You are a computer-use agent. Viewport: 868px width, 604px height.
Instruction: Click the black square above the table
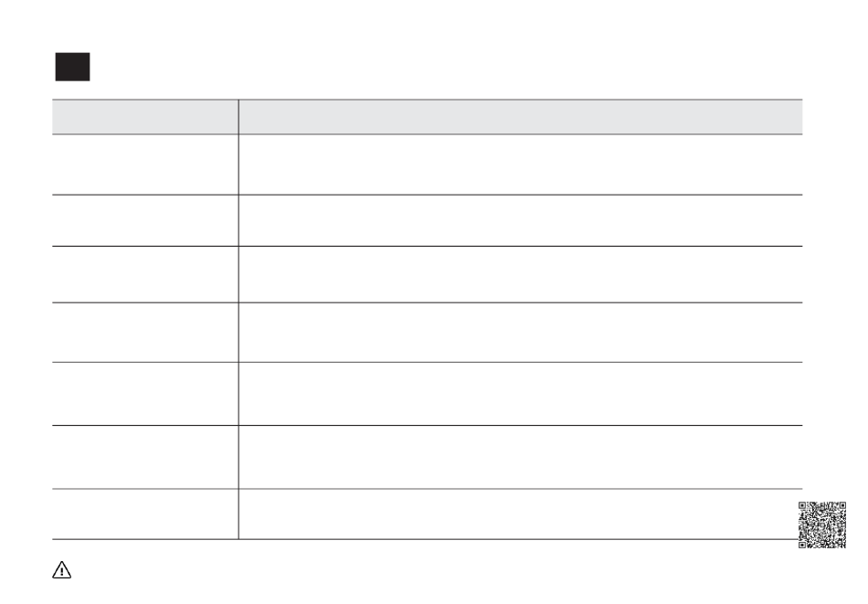[x=72, y=67]
